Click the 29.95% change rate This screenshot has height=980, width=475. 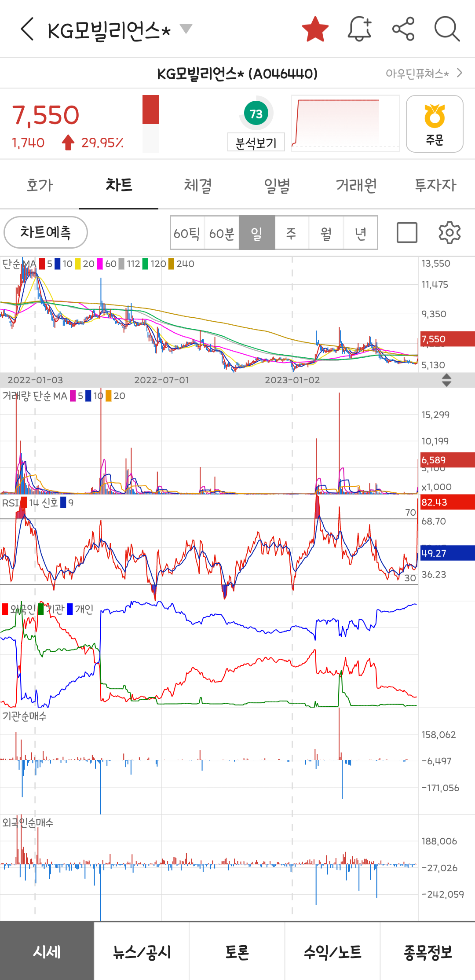click(x=102, y=143)
